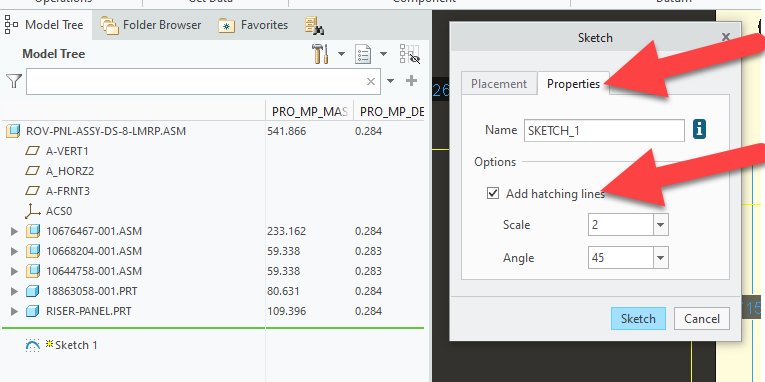Select the A-VERT1 datum plane
This screenshot has width=765, height=382.
[67, 151]
